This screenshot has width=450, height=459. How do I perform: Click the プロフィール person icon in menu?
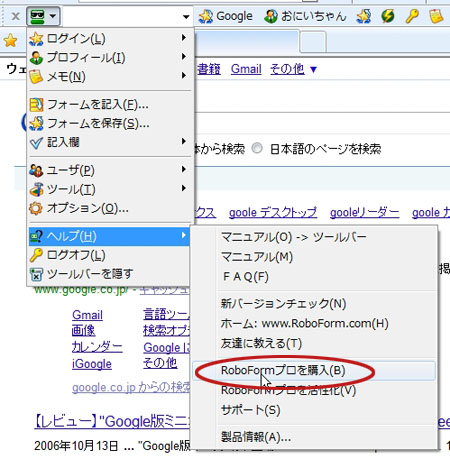(36, 58)
